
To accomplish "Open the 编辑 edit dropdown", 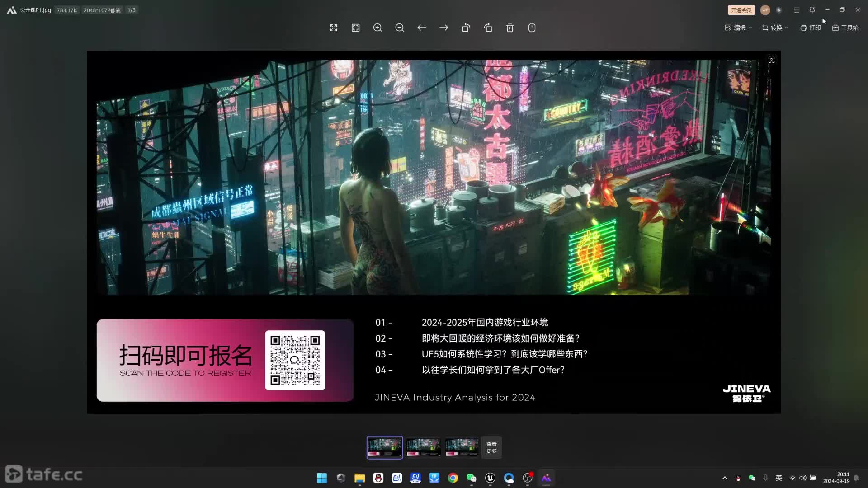I will 738,28.
